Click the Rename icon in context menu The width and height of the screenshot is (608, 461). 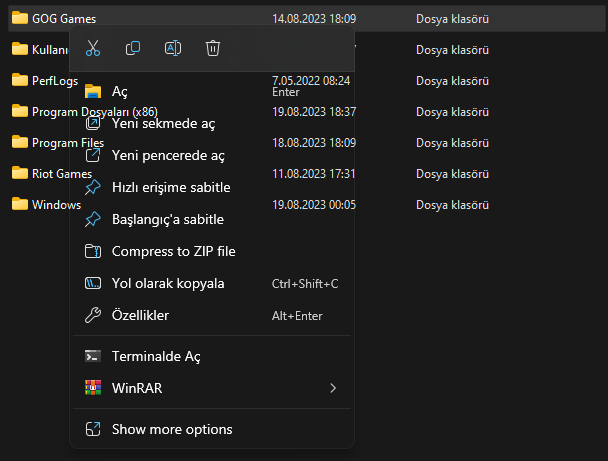click(x=173, y=48)
